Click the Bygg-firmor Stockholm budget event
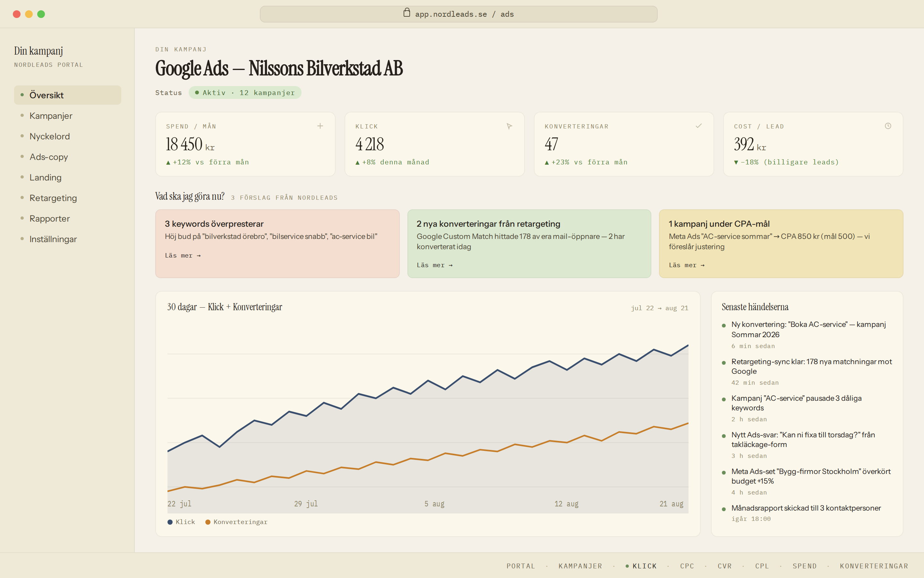924x578 pixels. point(808,482)
